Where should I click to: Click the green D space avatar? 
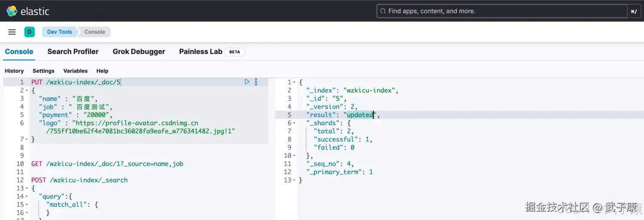[29, 32]
